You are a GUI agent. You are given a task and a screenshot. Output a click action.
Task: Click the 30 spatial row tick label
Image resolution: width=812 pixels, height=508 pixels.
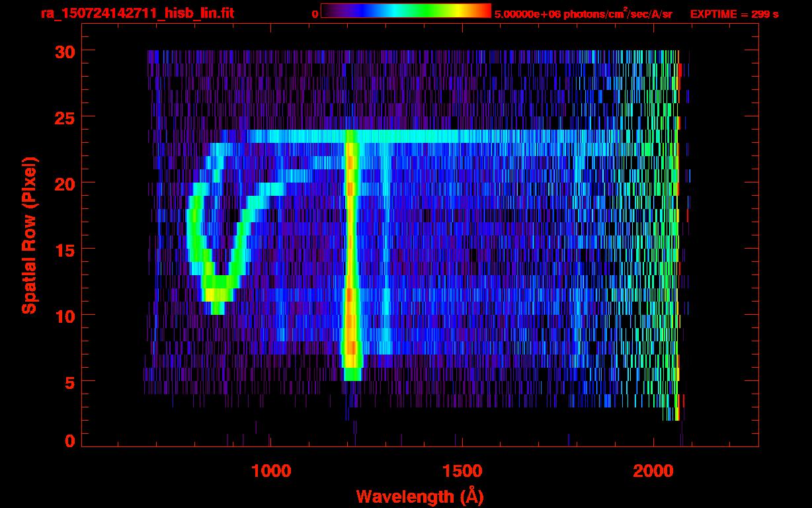pyautogui.click(x=64, y=51)
